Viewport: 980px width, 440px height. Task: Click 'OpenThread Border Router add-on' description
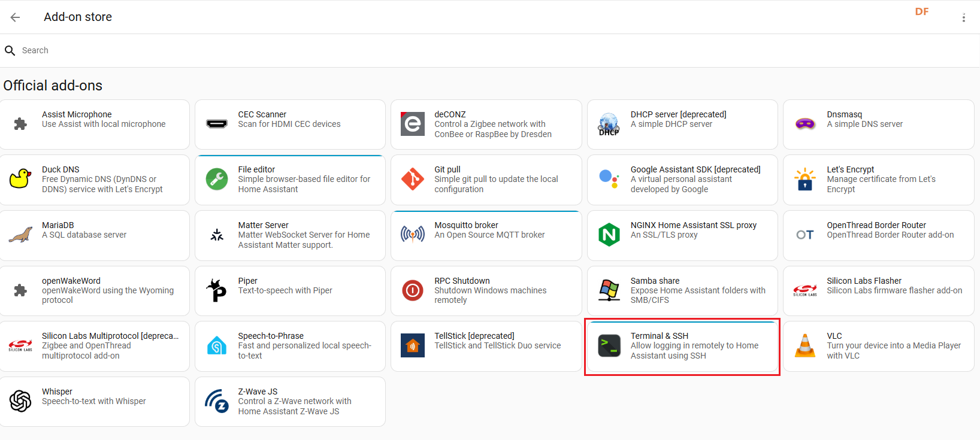click(891, 235)
